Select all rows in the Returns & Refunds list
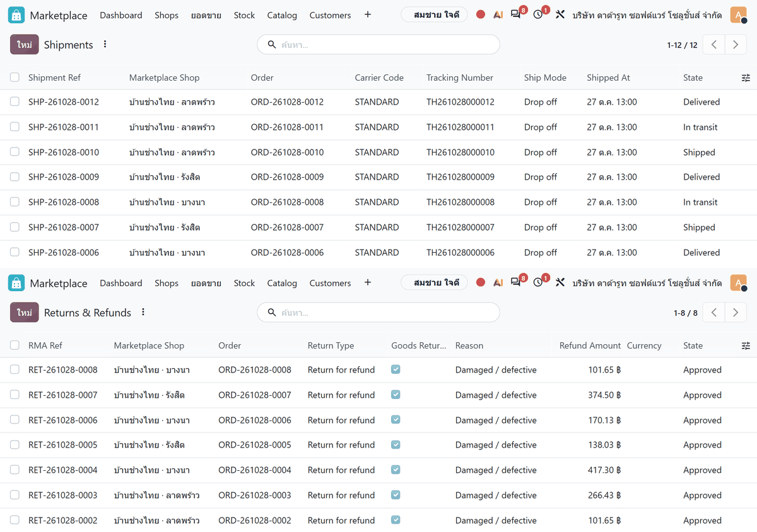757x532 pixels. pyautogui.click(x=15, y=345)
